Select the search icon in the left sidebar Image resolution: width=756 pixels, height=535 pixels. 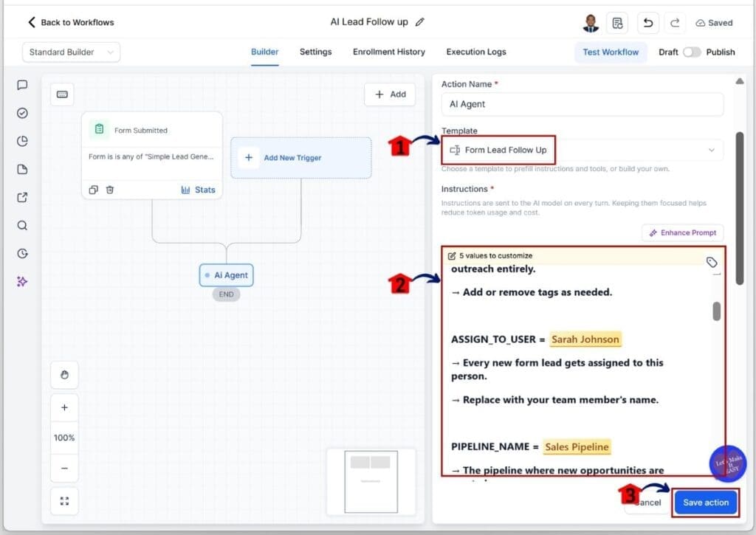22,225
